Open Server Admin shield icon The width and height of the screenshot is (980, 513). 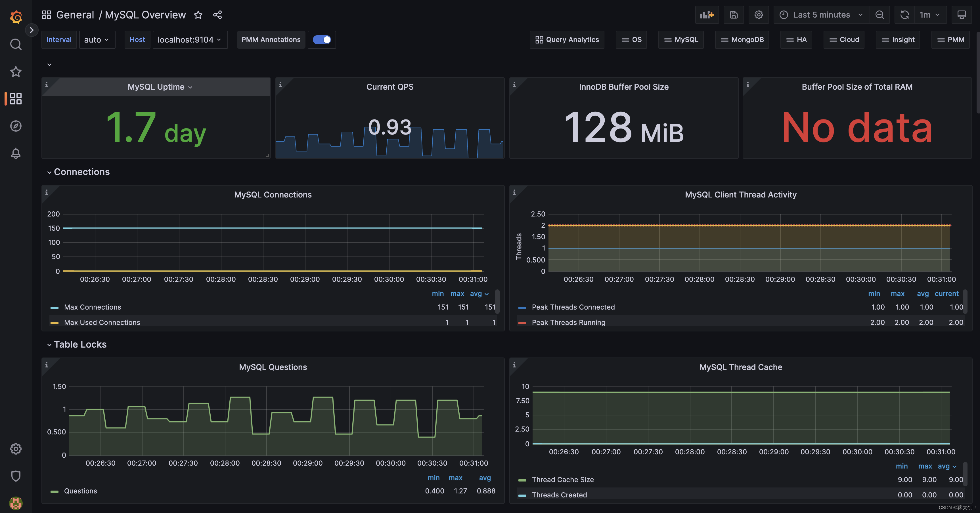16,476
